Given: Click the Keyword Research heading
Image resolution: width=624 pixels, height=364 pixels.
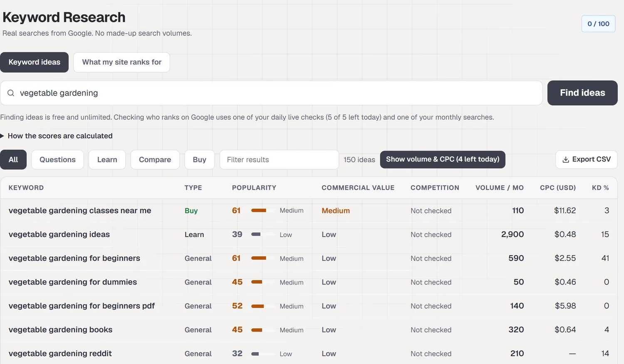Looking at the screenshot, I should 64,17.
